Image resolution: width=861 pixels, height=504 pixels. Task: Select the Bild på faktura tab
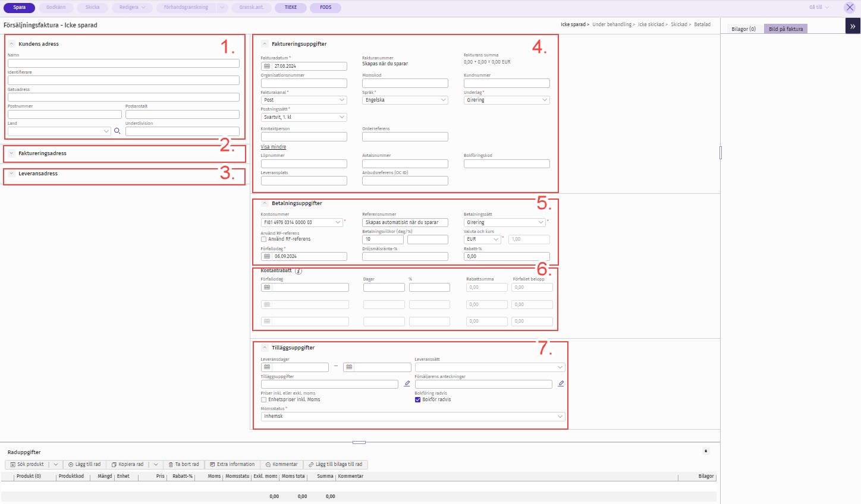785,29
